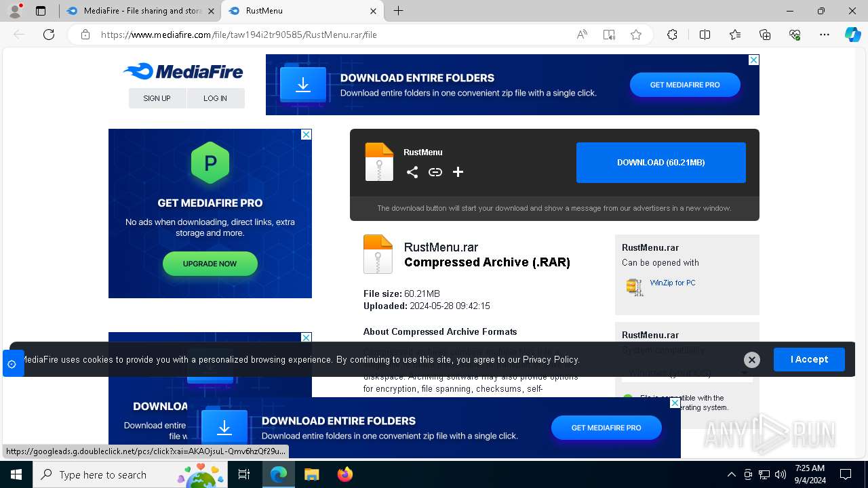
Task: Close the lower-left sidebar ad
Action: pyautogui.click(x=306, y=338)
